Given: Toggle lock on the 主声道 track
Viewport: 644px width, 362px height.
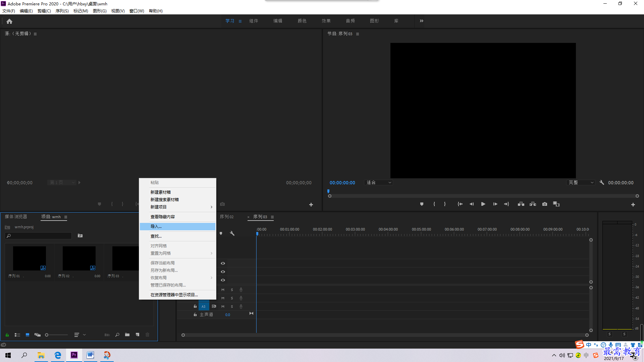Looking at the screenshot, I should [195, 315].
